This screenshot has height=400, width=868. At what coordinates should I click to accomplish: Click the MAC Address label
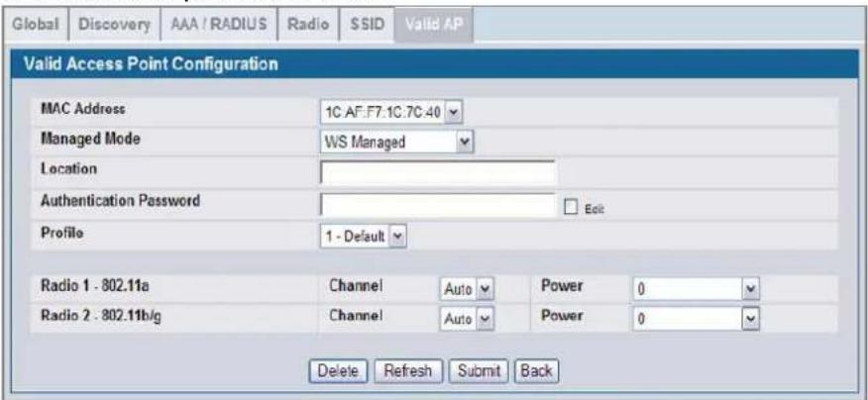click(x=83, y=110)
